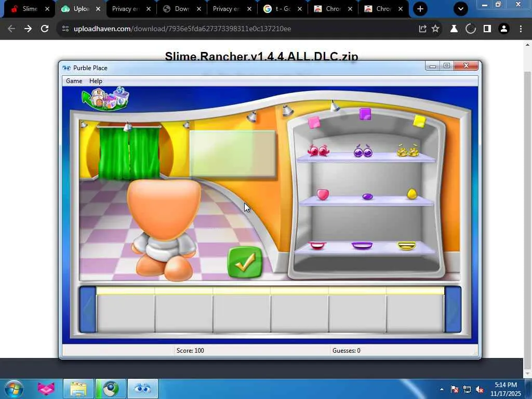532x399 pixels.
Task: Click the purple color tag above shelf
Action: click(365, 114)
